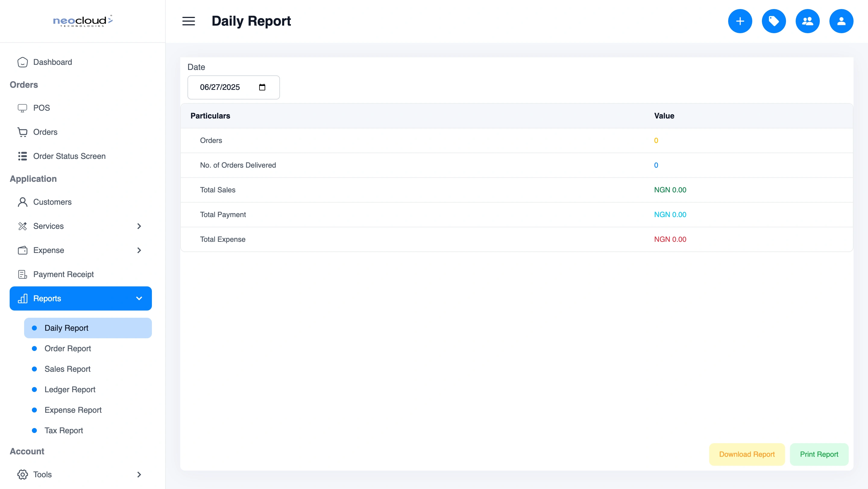The image size is (868, 489).
Task: Open the Sales Report submenu item
Action: point(68,369)
